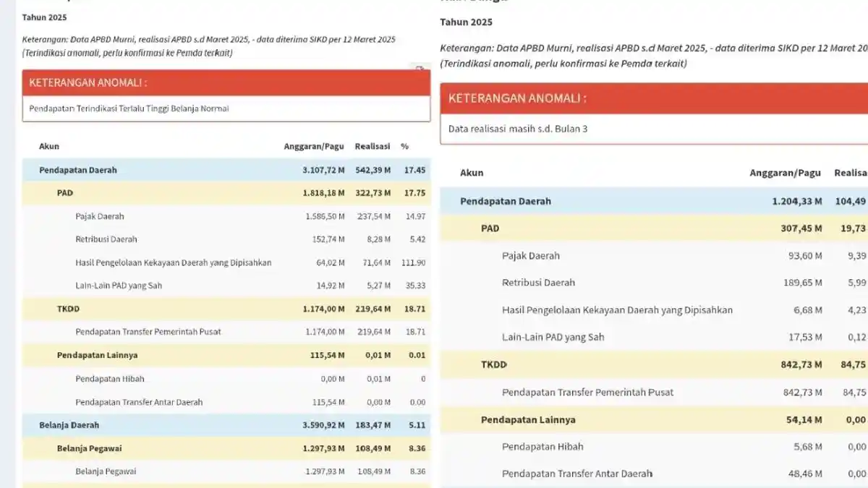Select the 48,46 M budget value

[805, 474]
